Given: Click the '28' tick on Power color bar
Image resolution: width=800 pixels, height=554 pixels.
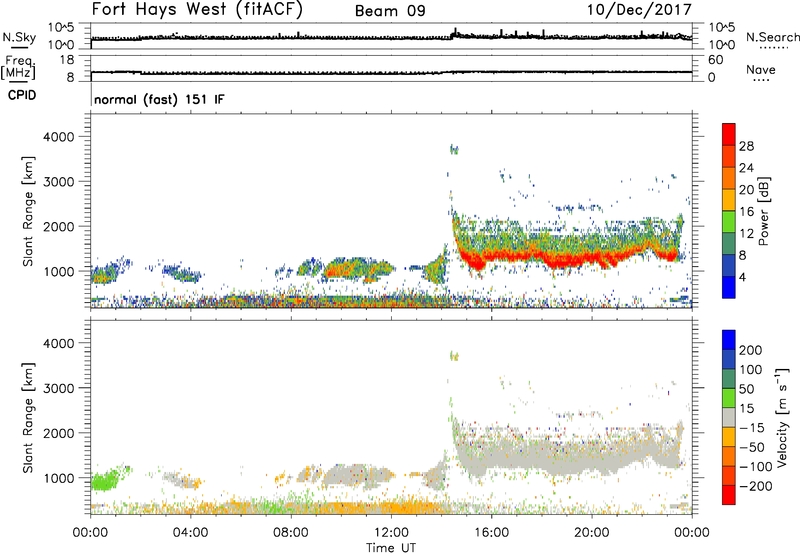Looking at the screenshot, I should [x=746, y=146].
